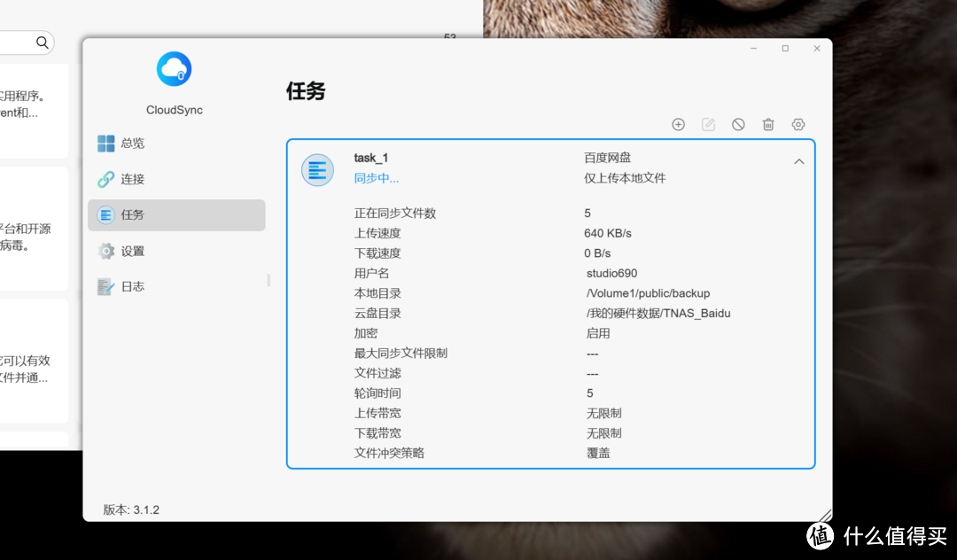Open task options via the gear icon

(x=797, y=124)
